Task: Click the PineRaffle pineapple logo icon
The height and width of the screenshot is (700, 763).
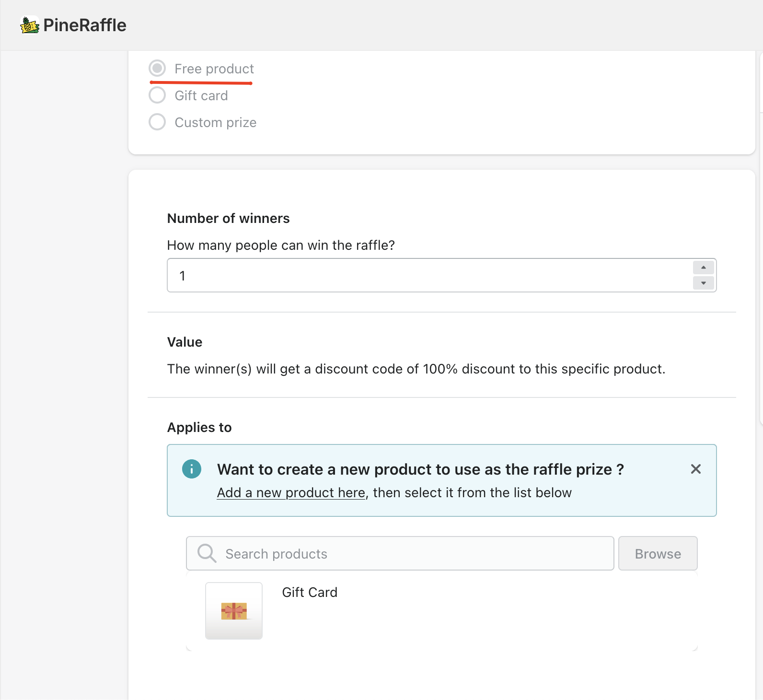Action: [x=30, y=25]
